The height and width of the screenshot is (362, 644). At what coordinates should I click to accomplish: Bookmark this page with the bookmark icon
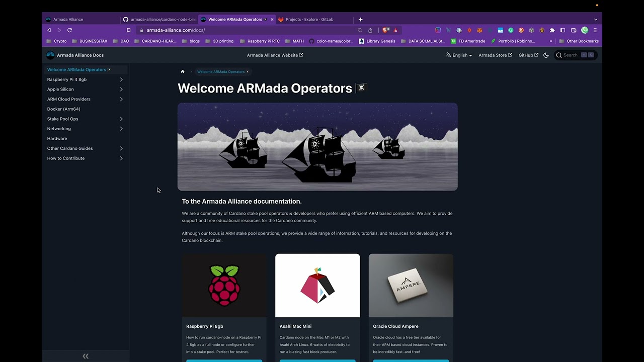coord(129,30)
